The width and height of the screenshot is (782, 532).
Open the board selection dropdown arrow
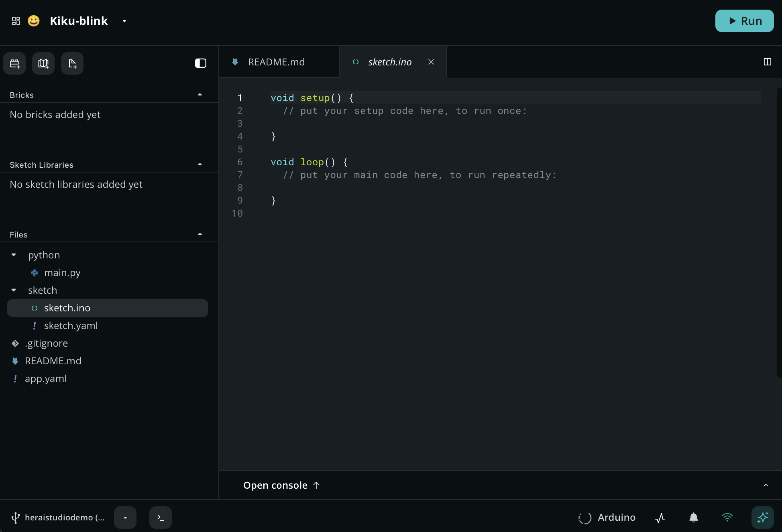pos(125,518)
